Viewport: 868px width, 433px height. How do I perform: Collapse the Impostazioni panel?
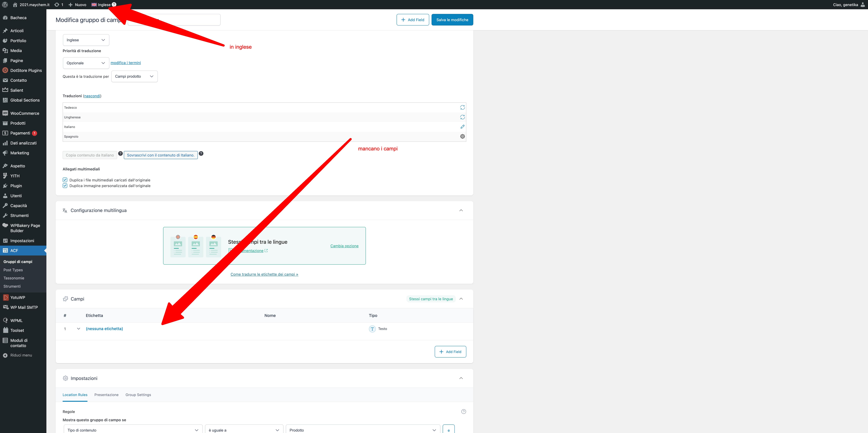point(461,378)
